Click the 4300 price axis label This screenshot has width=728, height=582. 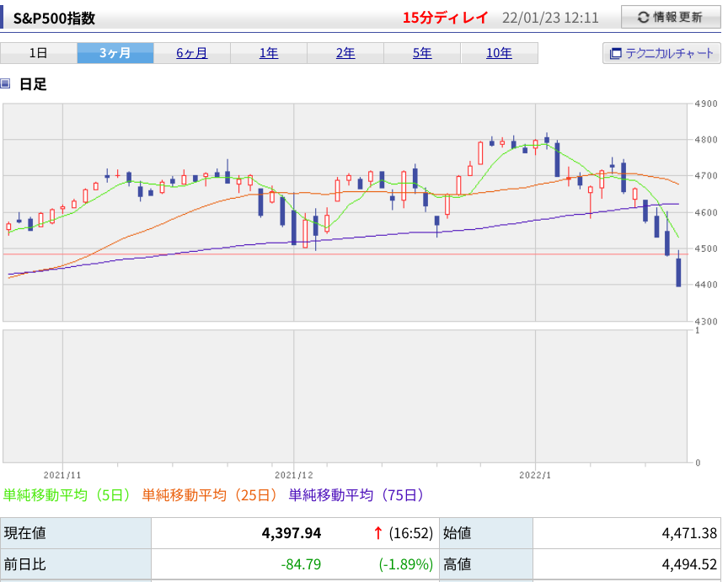706,321
